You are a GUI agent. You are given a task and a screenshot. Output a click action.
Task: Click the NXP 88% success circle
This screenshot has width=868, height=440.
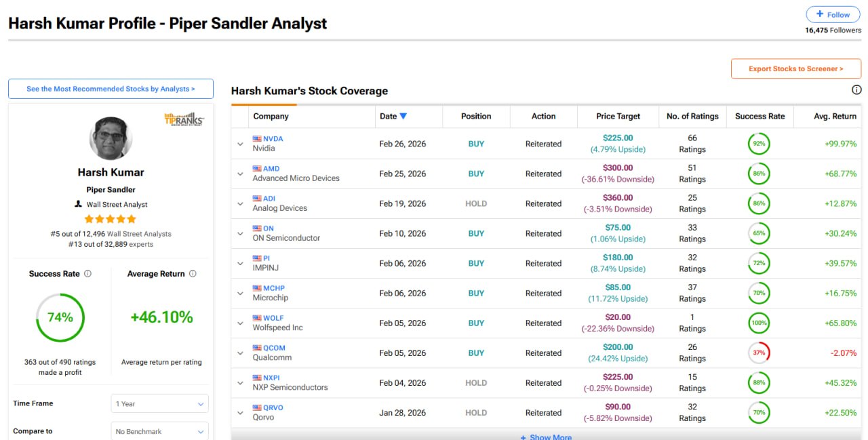tap(759, 382)
